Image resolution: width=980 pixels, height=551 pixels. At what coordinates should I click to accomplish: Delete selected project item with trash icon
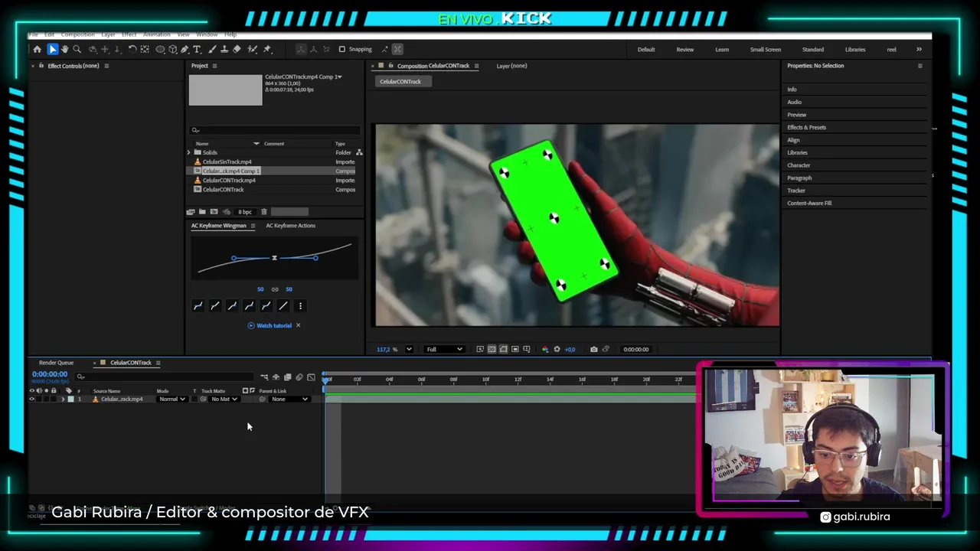pos(264,212)
